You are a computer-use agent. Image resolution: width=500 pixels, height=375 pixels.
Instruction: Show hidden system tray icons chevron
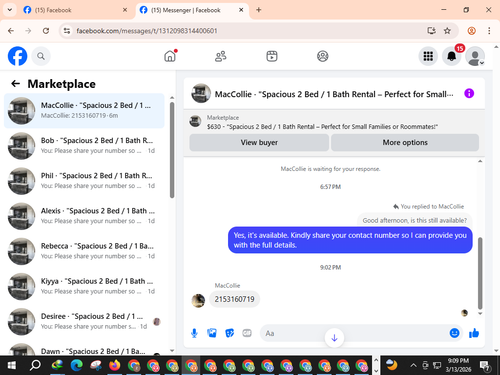tap(413, 366)
